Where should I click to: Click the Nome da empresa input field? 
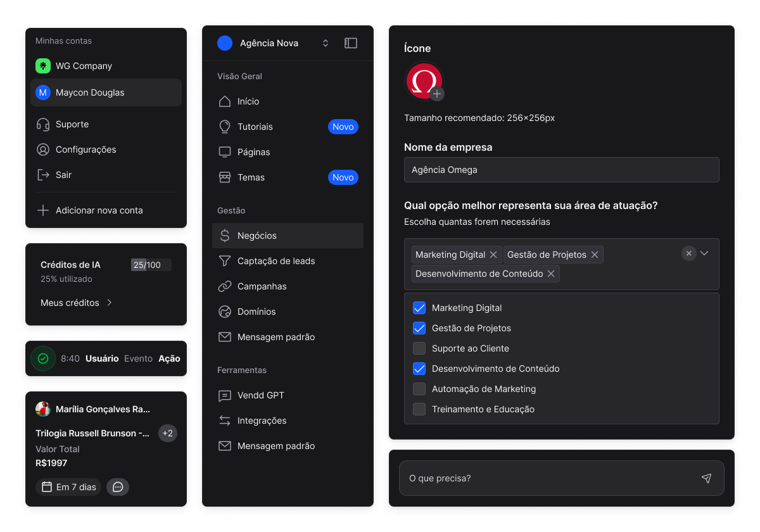point(561,170)
